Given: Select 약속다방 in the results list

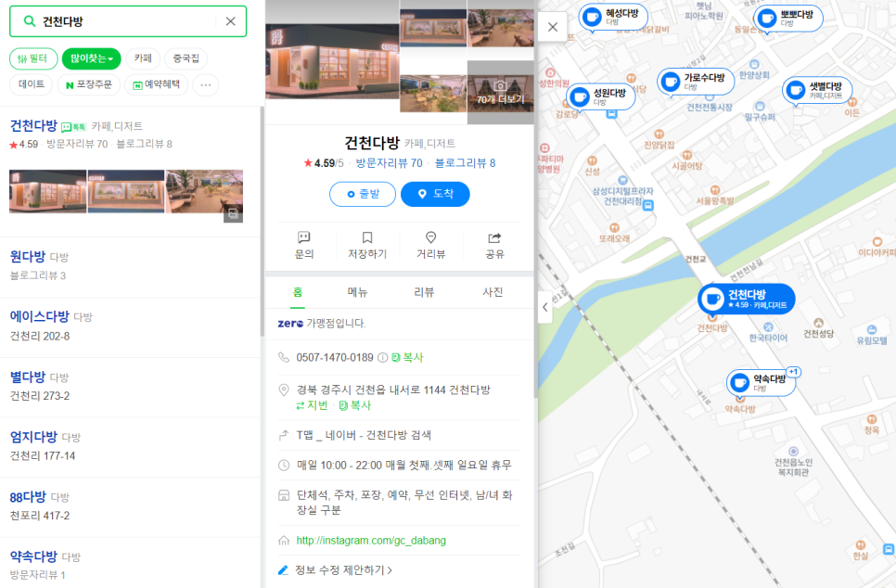Looking at the screenshot, I should click(33, 556).
